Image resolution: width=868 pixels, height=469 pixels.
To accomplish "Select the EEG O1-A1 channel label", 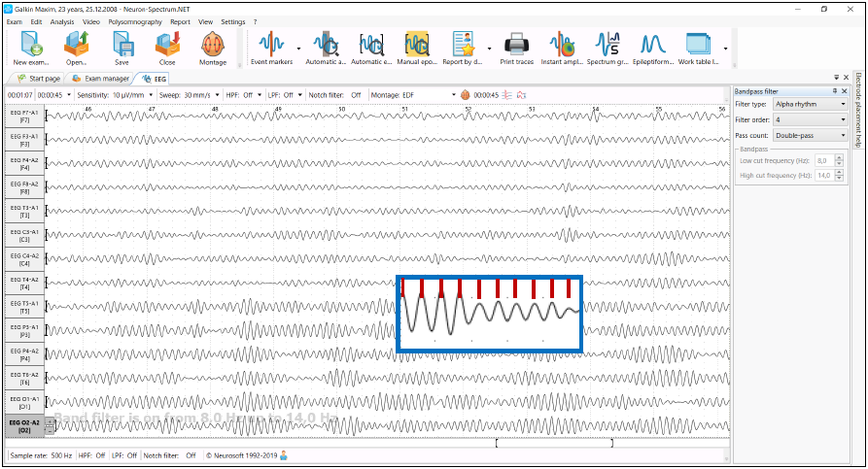I will click(24, 402).
